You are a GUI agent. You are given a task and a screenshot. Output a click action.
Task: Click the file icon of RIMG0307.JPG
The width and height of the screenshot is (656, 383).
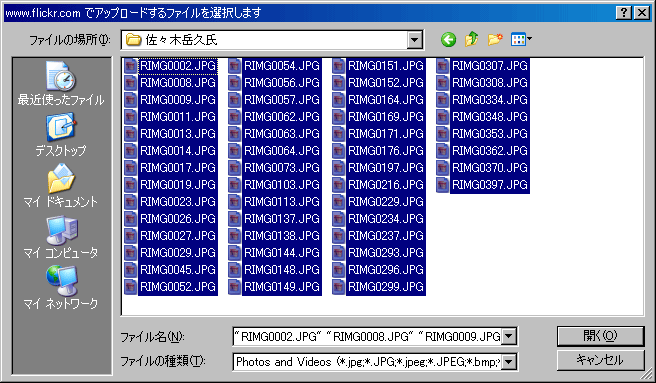(x=443, y=66)
